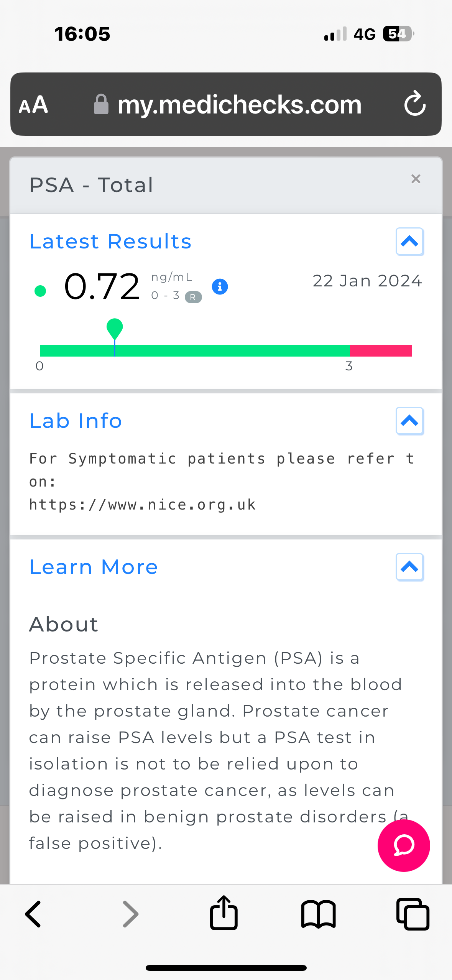Tap the Safari share icon

pos(224,914)
